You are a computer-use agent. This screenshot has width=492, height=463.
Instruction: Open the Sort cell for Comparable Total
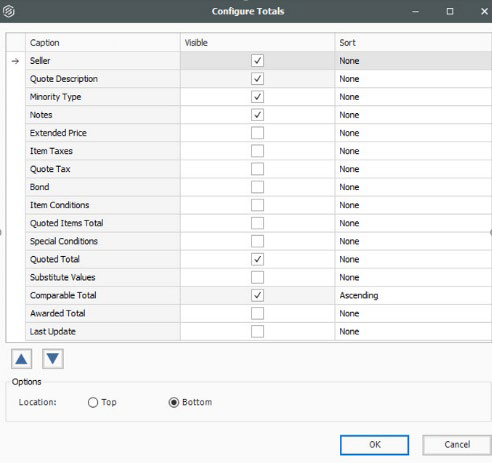point(413,295)
